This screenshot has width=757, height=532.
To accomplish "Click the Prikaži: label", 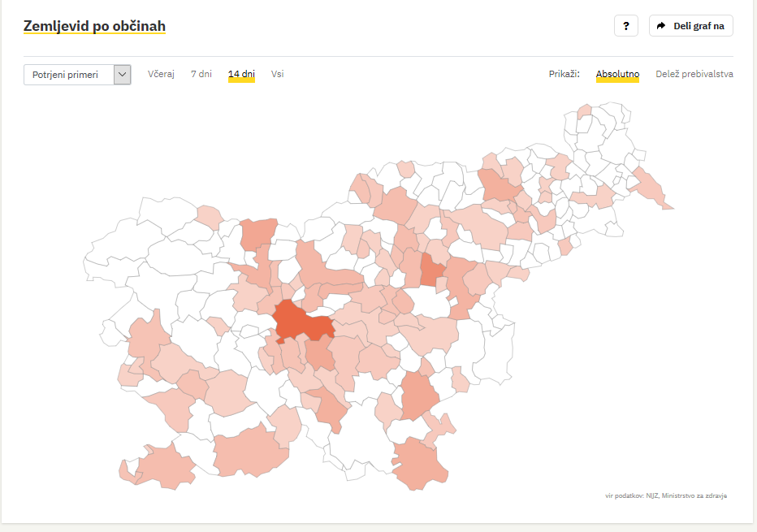I will tap(564, 74).
